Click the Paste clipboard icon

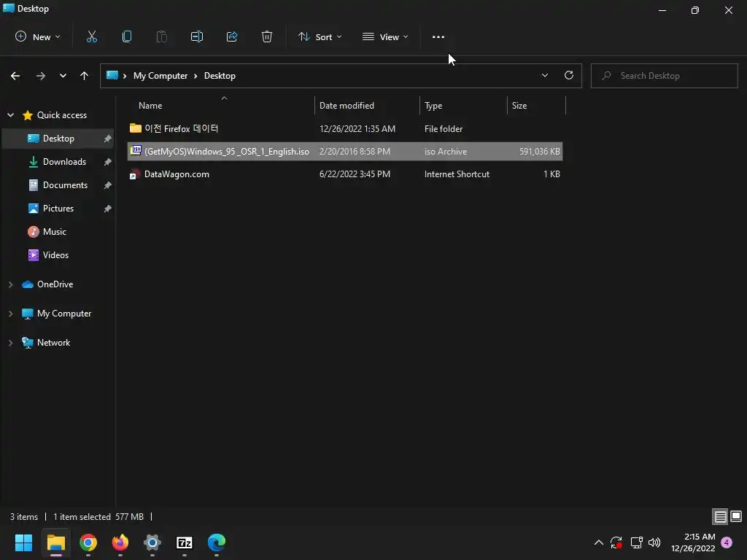point(161,36)
